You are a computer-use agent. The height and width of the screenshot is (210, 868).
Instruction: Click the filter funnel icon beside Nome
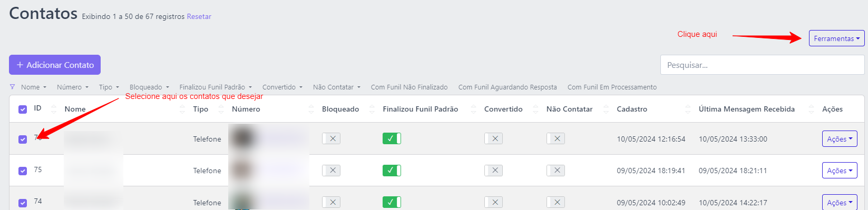[x=12, y=87]
